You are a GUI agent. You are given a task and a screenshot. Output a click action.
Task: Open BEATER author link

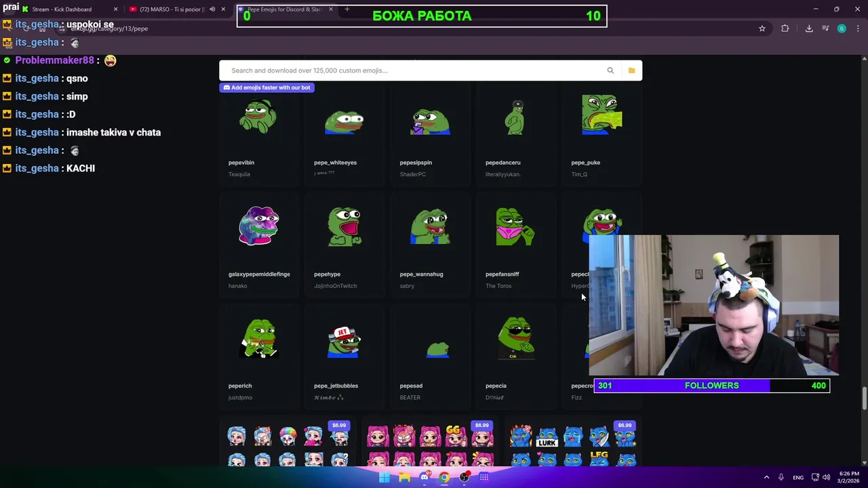pyautogui.click(x=410, y=398)
